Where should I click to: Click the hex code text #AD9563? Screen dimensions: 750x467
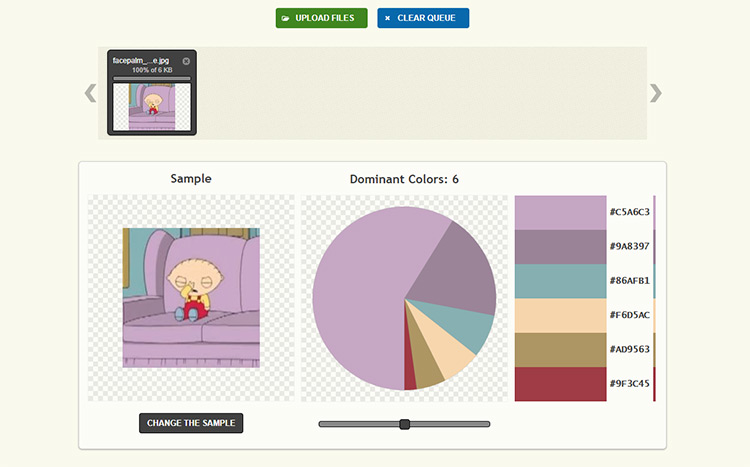pyautogui.click(x=629, y=349)
